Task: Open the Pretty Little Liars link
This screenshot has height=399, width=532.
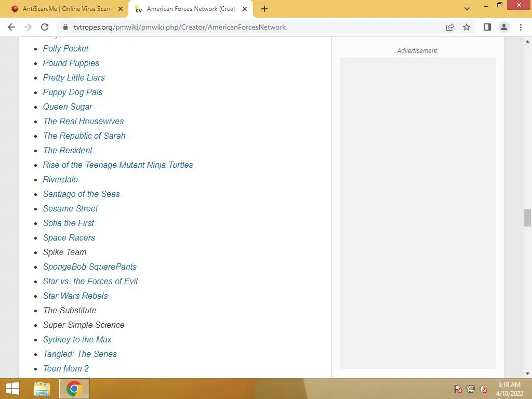Action: 74,78
